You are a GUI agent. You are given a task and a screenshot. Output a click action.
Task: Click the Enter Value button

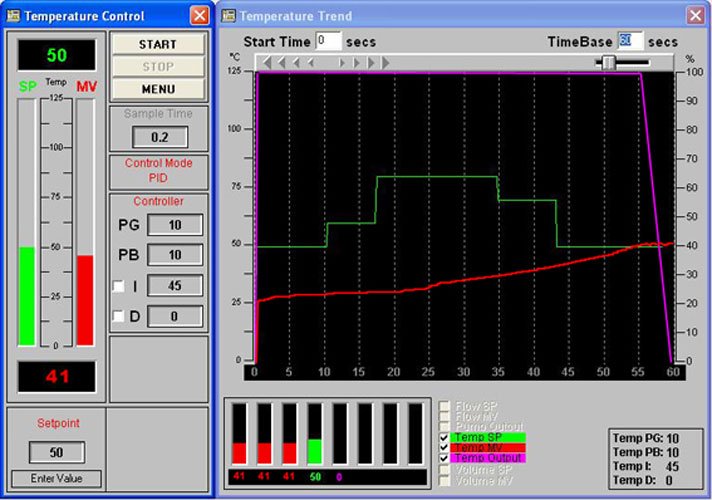coord(56,478)
